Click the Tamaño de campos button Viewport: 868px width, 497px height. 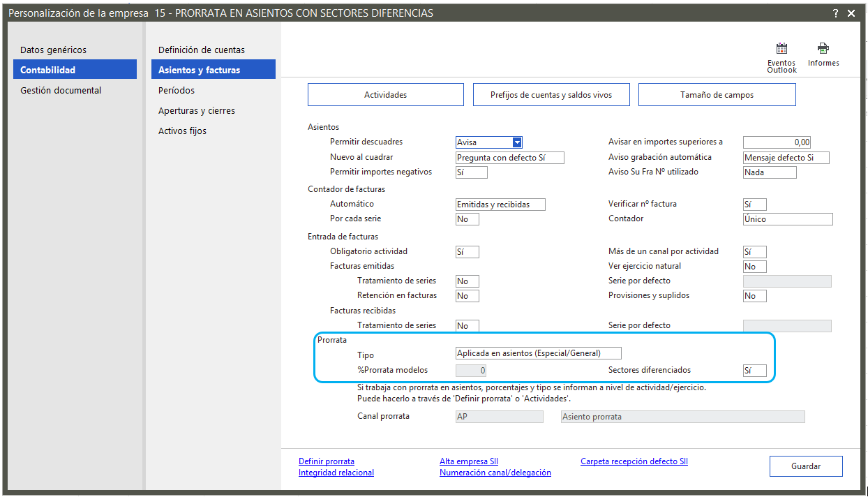coord(717,95)
